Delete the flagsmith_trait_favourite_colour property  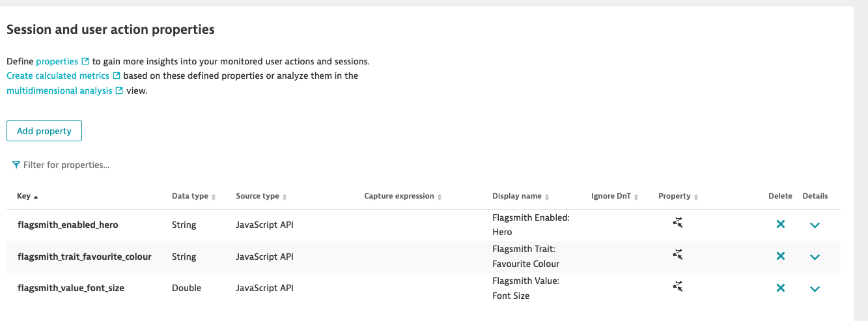780,256
